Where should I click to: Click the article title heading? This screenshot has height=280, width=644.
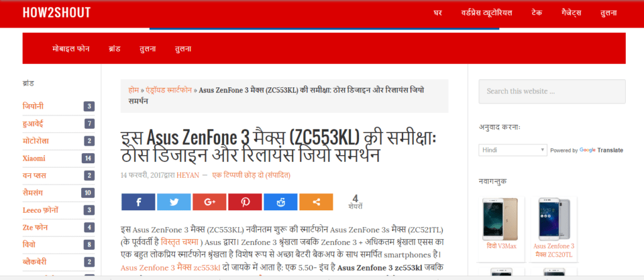279,147
